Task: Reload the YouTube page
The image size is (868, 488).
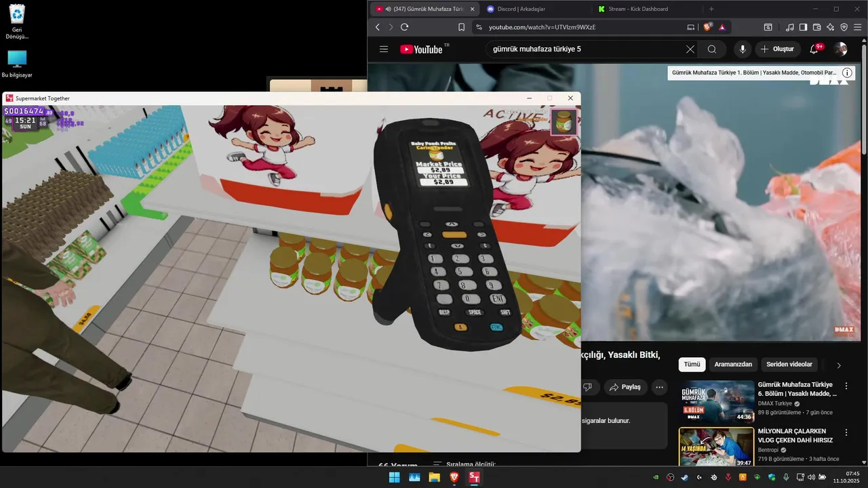Action: coord(404,27)
